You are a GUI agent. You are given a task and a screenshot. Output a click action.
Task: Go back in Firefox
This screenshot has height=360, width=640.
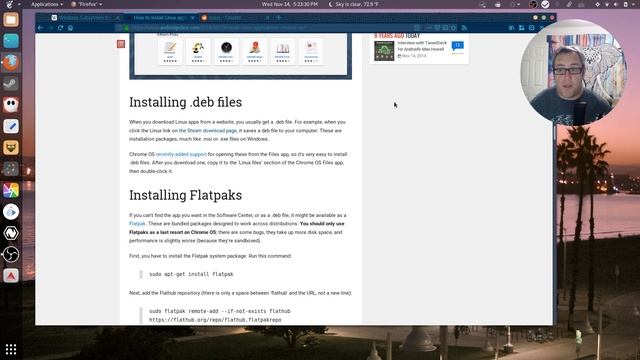tap(40, 28)
